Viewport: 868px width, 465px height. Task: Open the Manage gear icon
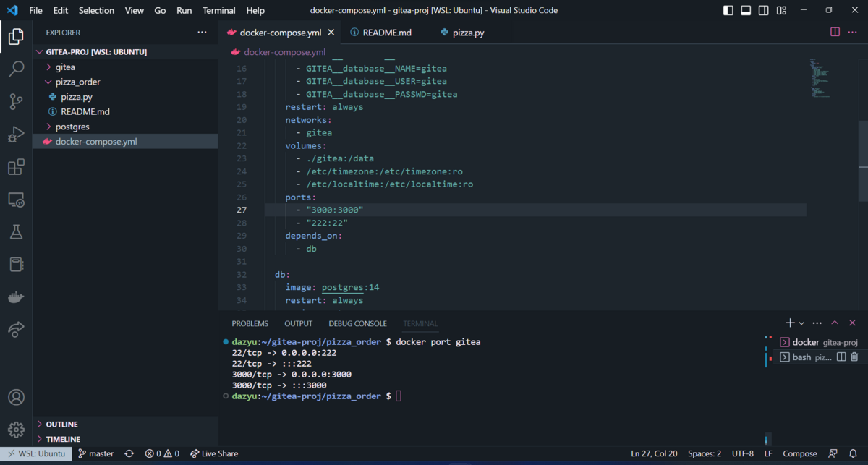(16, 430)
